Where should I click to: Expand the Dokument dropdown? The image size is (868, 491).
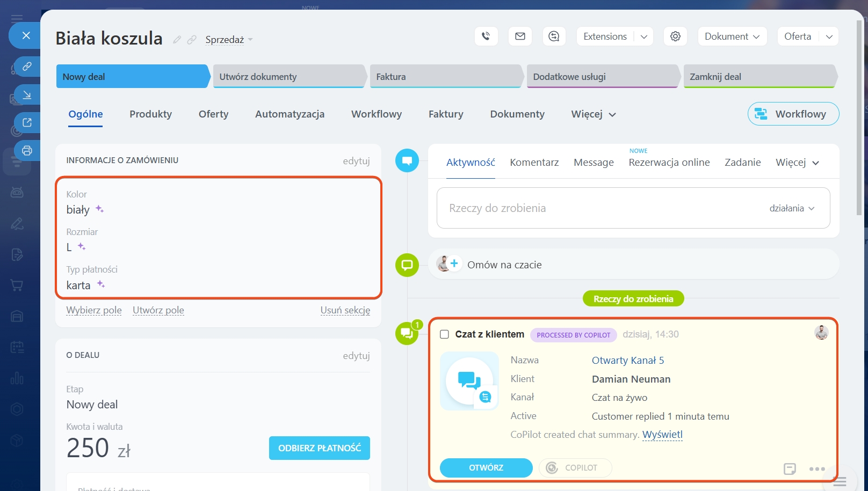tap(732, 36)
